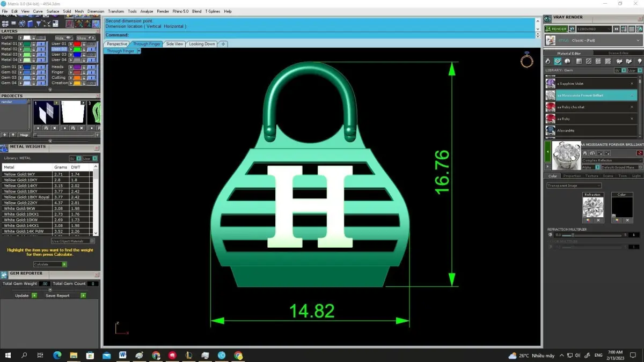
Task: Select the sphere material category icon
Action: tap(568, 62)
